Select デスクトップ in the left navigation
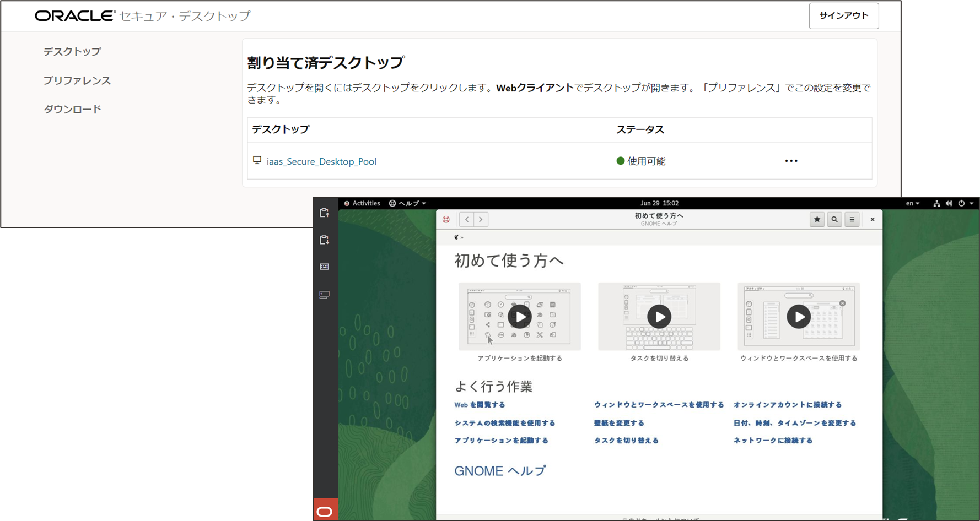This screenshot has width=980, height=521. click(72, 52)
